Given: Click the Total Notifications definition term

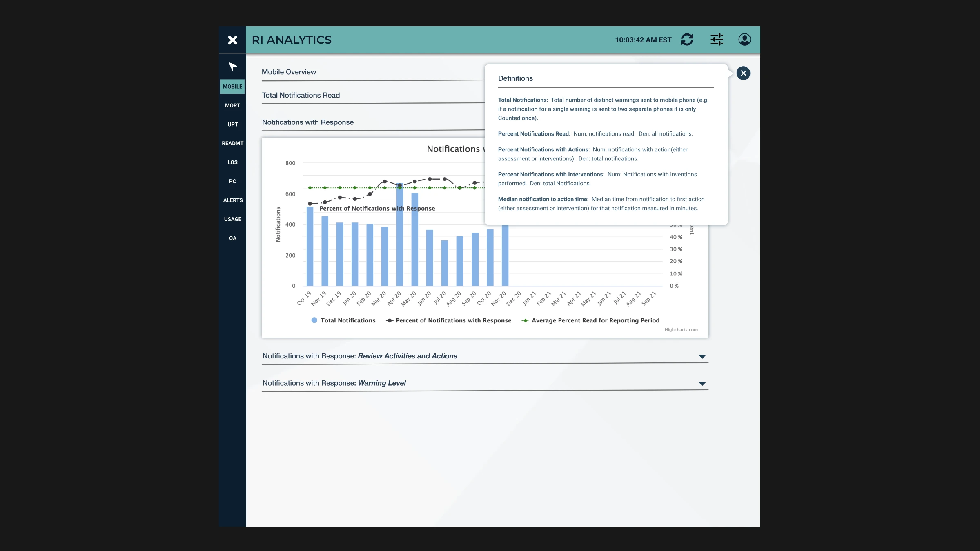Looking at the screenshot, I should pyautogui.click(x=523, y=100).
